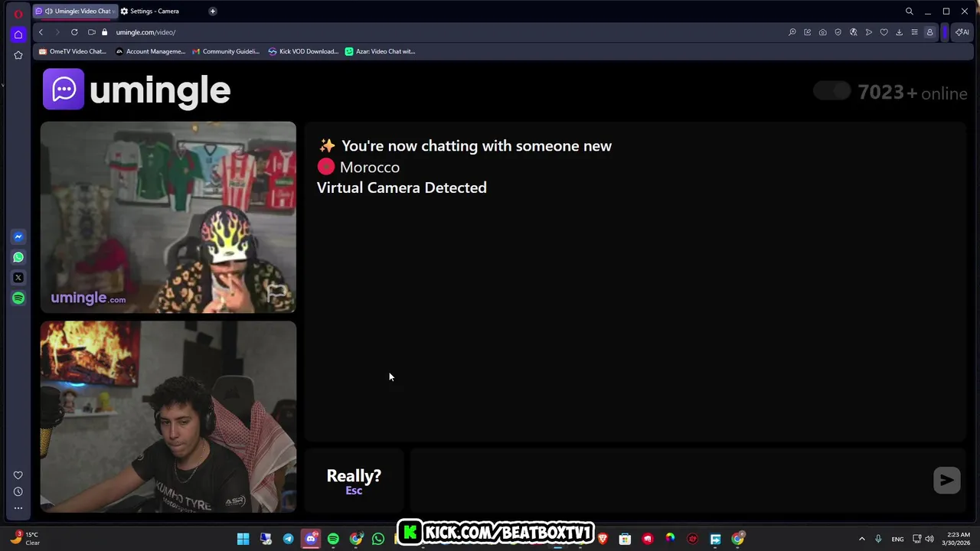The width and height of the screenshot is (980, 551).
Task: Open history clock in sidebar
Action: (x=18, y=491)
